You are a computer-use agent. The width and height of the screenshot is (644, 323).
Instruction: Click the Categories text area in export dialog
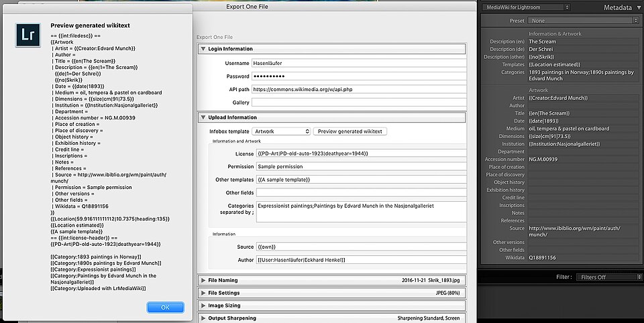362,212
